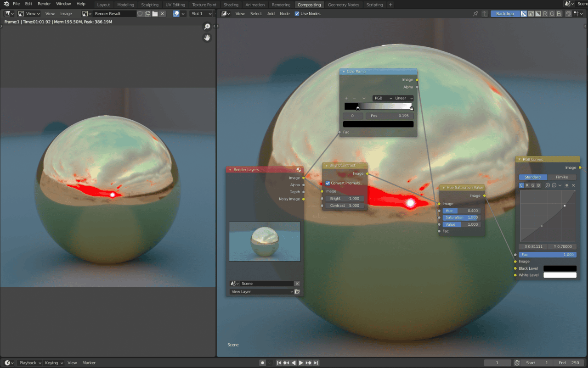
Task: Toggle the Backdrop display off
Action: [505, 13]
